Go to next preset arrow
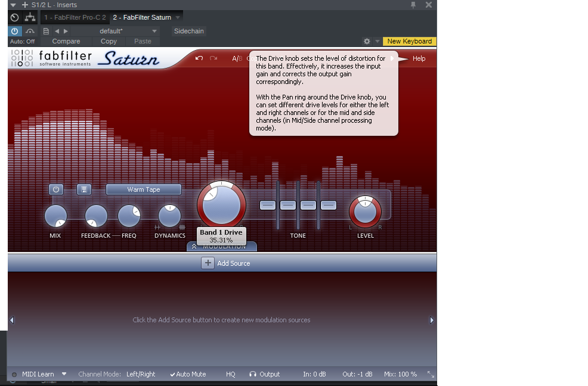Screen dimensions: 588x386 (x=66, y=31)
